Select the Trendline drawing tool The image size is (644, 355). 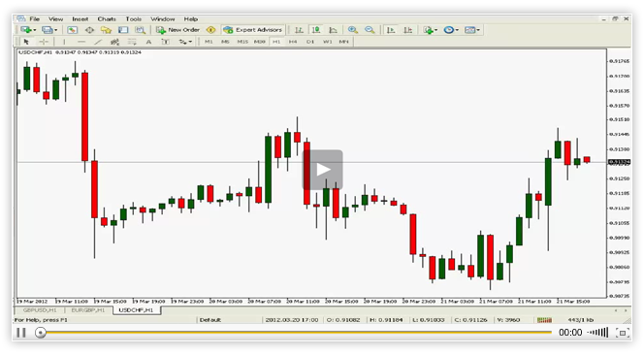click(98, 42)
